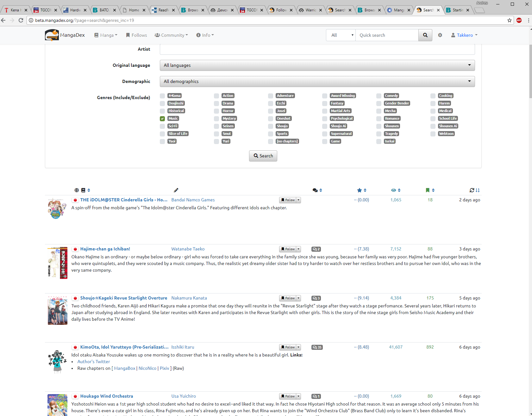Switch to the BATO browser tab

pos(104,10)
